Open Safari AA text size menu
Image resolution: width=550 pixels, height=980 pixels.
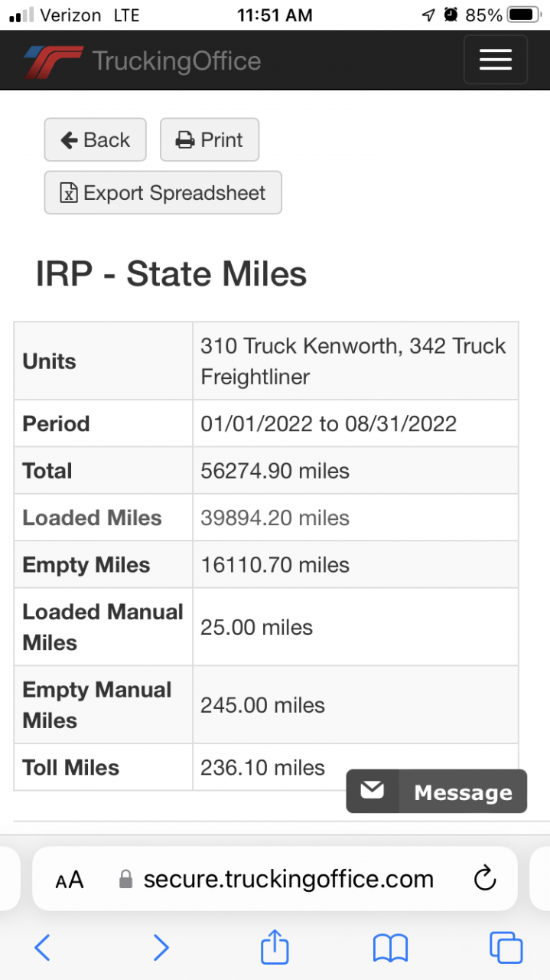tap(70, 880)
